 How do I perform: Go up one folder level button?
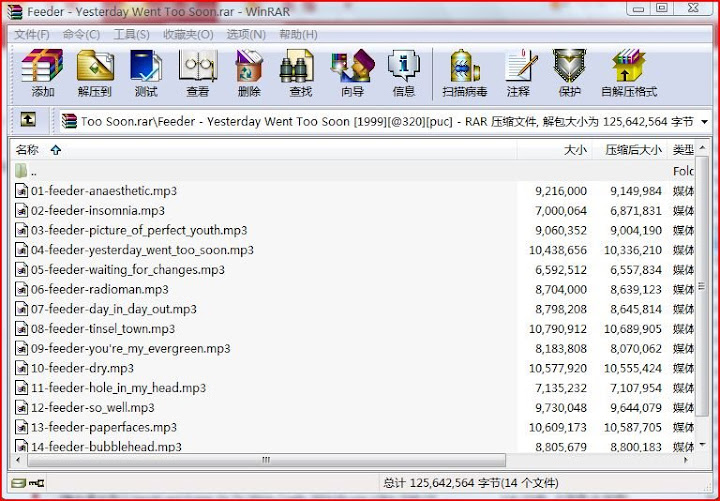point(28,120)
